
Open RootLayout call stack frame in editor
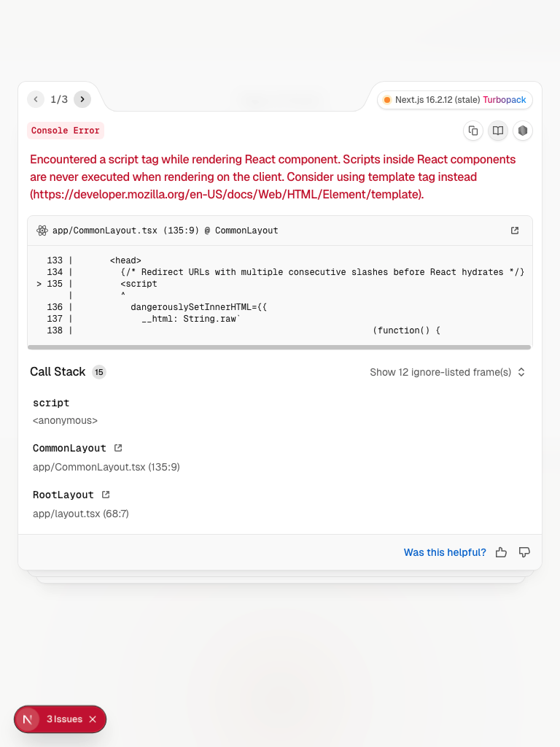point(106,495)
